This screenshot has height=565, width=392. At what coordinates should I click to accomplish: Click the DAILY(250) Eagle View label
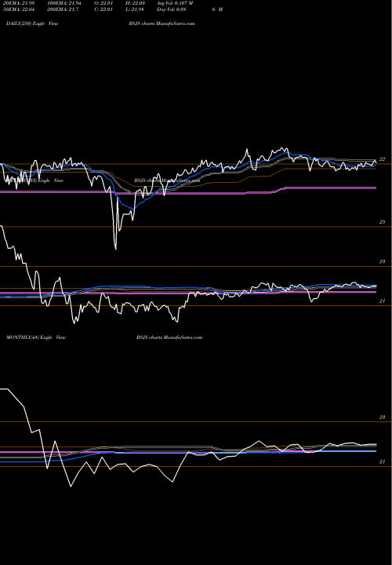click(32, 24)
